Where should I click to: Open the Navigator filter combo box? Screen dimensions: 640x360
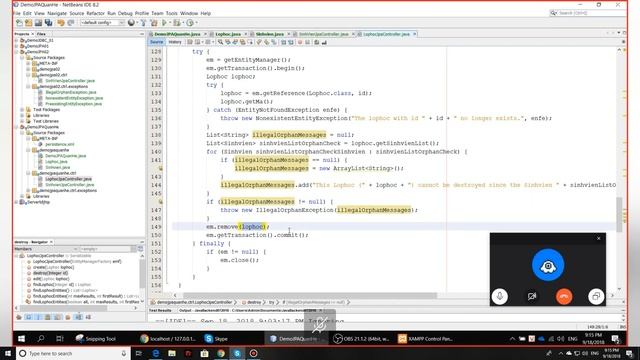point(108,249)
